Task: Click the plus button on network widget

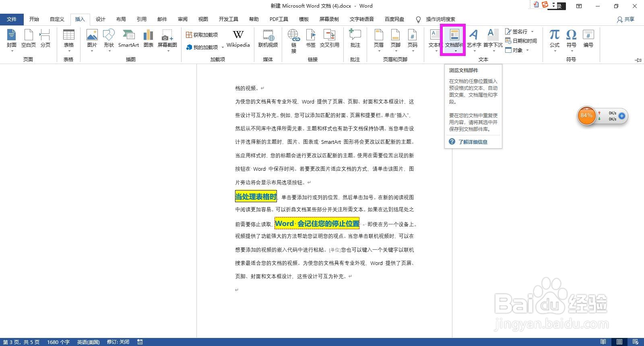Action: click(x=621, y=116)
